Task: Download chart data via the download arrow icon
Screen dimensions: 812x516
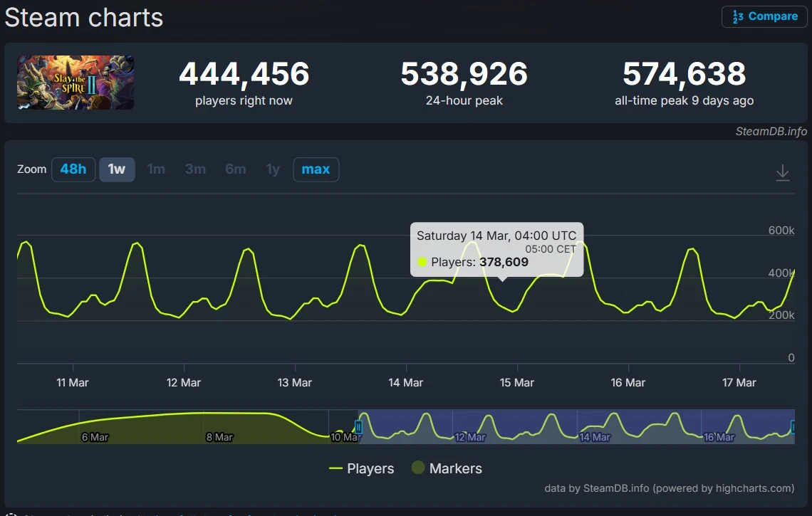Action: click(782, 172)
